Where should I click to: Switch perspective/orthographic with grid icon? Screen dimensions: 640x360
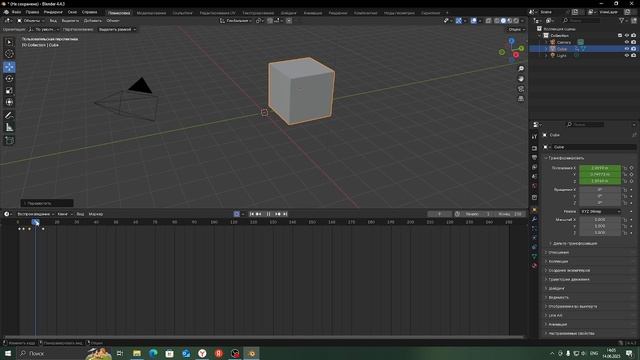(x=521, y=99)
